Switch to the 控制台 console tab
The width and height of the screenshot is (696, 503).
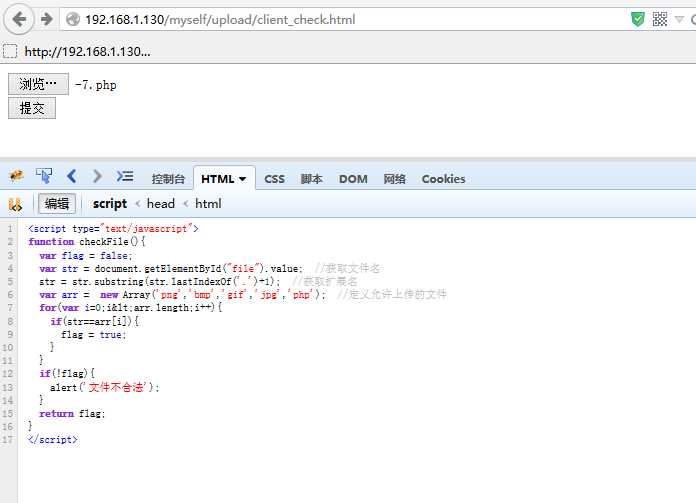[168, 179]
